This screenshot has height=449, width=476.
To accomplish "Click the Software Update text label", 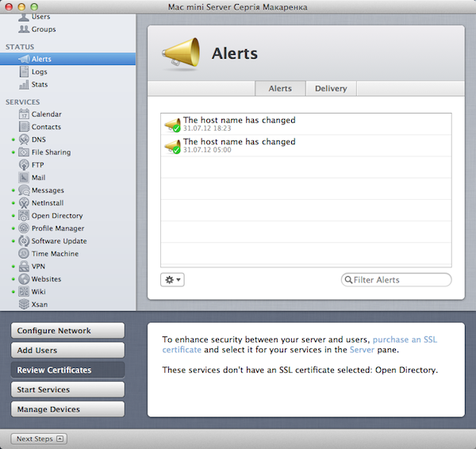I will pyautogui.click(x=59, y=241).
